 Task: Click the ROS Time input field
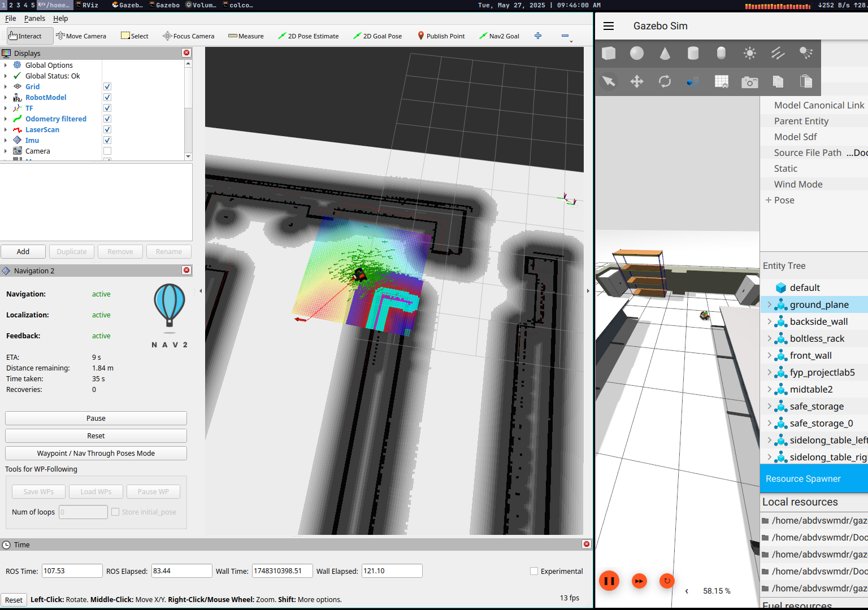(x=72, y=571)
